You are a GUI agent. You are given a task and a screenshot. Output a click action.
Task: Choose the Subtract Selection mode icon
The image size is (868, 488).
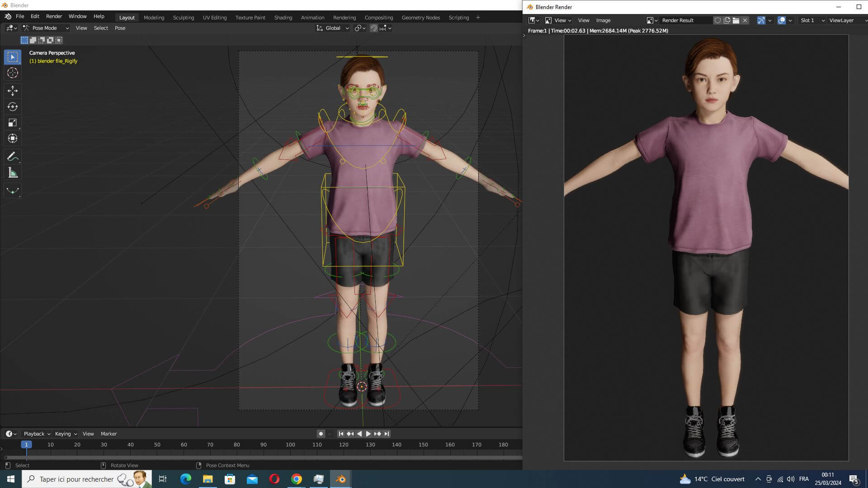[42, 40]
